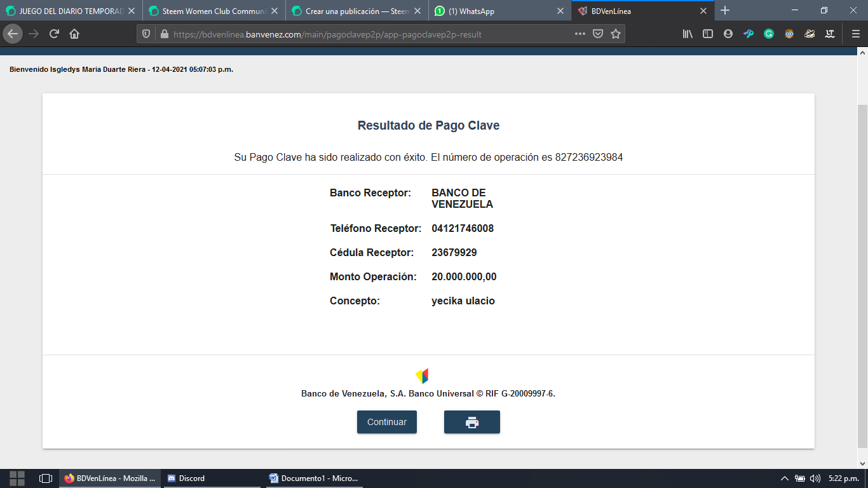Close the WhatsApp tab
Image resolution: width=868 pixels, height=488 pixels.
pos(560,11)
